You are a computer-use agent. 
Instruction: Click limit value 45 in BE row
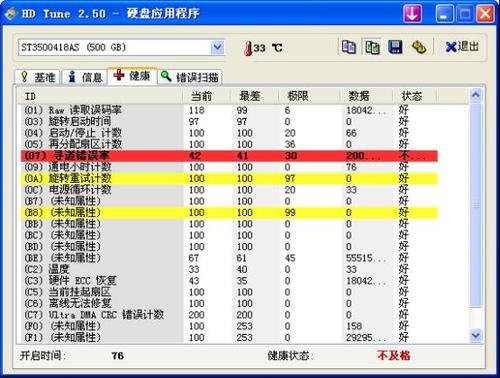(x=290, y=258)
